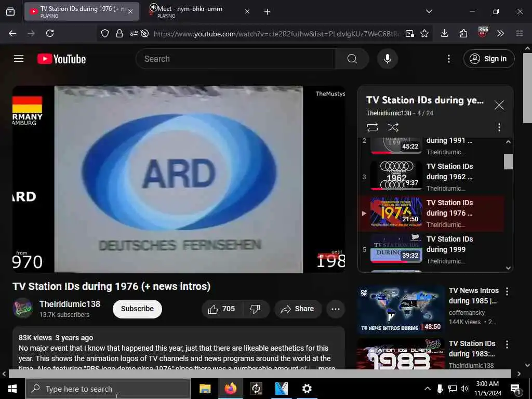Play TV Station IDs during 1962 from playlist
This screenshot has height=399, width=532.
(431, 177)
